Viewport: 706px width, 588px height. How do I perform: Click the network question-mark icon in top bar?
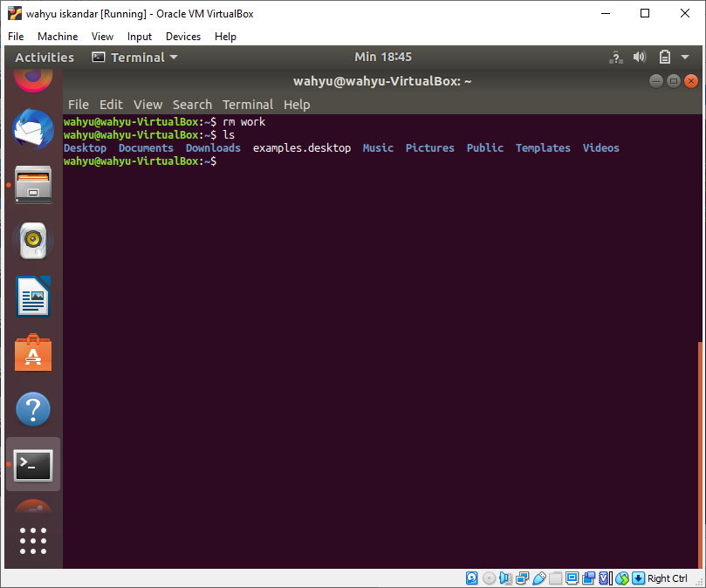click(x=616, y=58)
